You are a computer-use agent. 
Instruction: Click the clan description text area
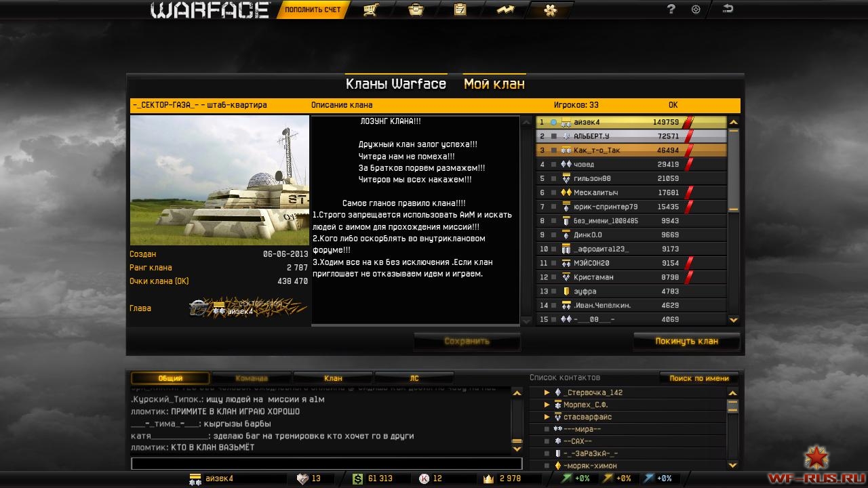pos(415,220)
